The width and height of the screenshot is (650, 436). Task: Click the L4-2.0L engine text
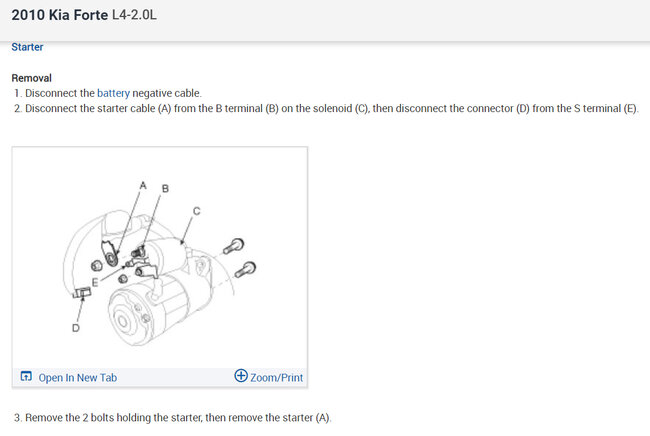point(134,15)
